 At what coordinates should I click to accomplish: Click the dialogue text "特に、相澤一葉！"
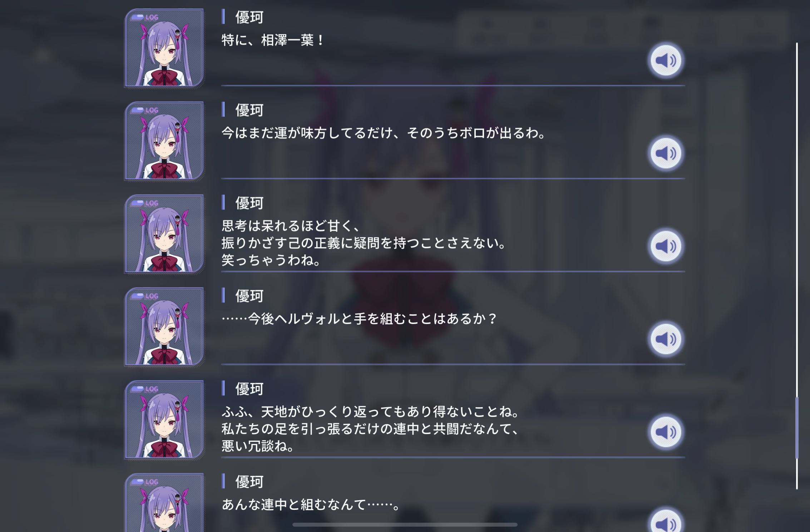point(272,40)
